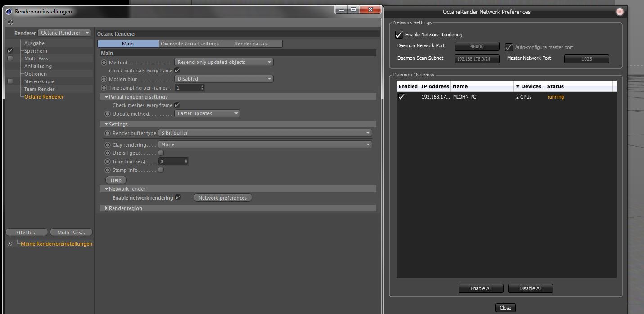Click the Status column header
The width and height of the screenshot is (644, 314).
point(579,86)
